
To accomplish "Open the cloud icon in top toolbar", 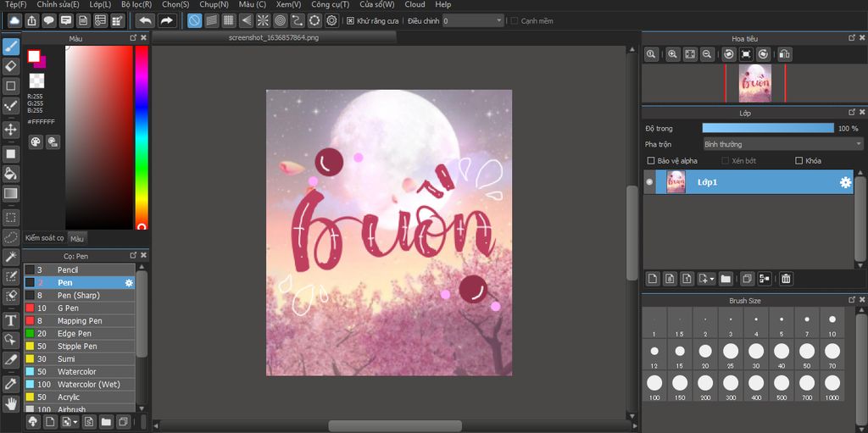I will [x=14, y=21].
